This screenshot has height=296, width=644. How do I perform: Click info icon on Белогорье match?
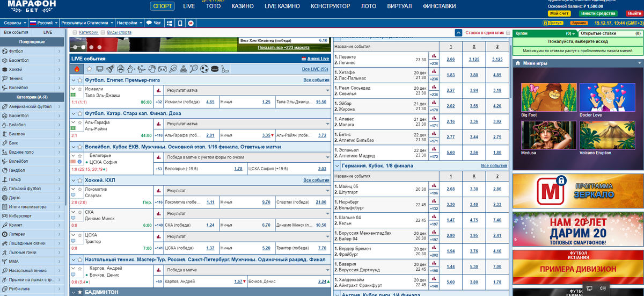(80, 162)
